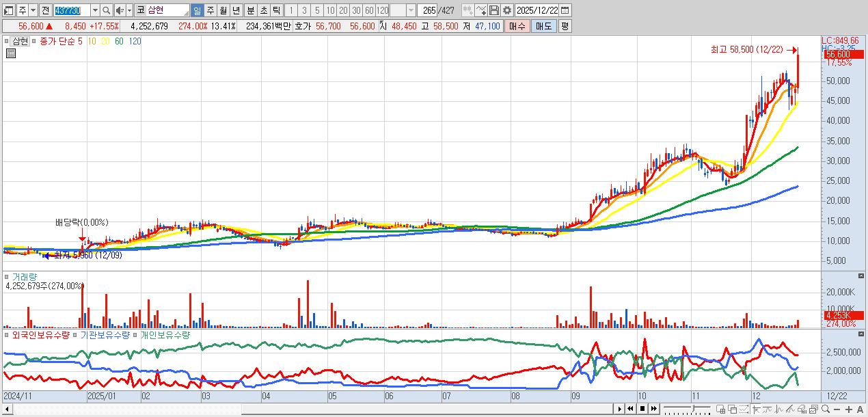Viewport: 868px width, 417px height.
Task: Select the 30 interval preset
Action: pyautogui.click(x=356, y=10)
